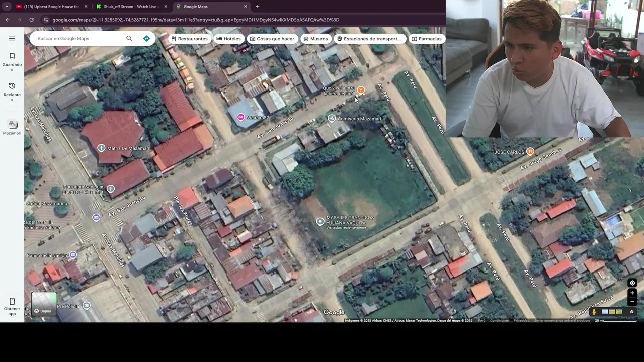Select the Policial station marker
The height and width of the screenshot is (362, 644).
[87, 306]
